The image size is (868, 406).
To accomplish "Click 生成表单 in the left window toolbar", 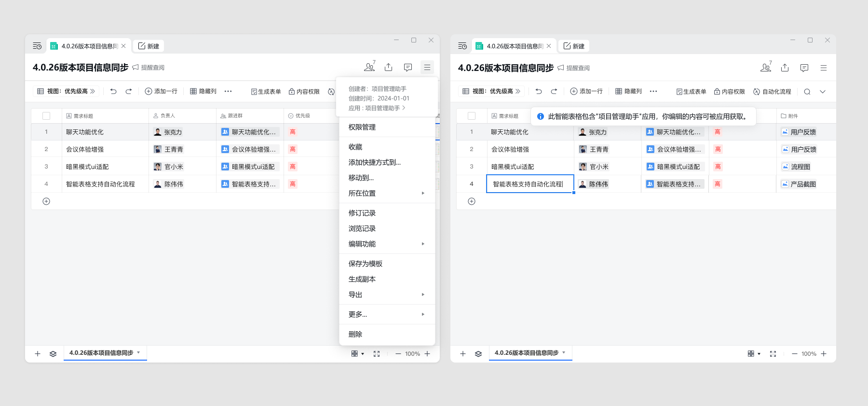I will (266, 92).
